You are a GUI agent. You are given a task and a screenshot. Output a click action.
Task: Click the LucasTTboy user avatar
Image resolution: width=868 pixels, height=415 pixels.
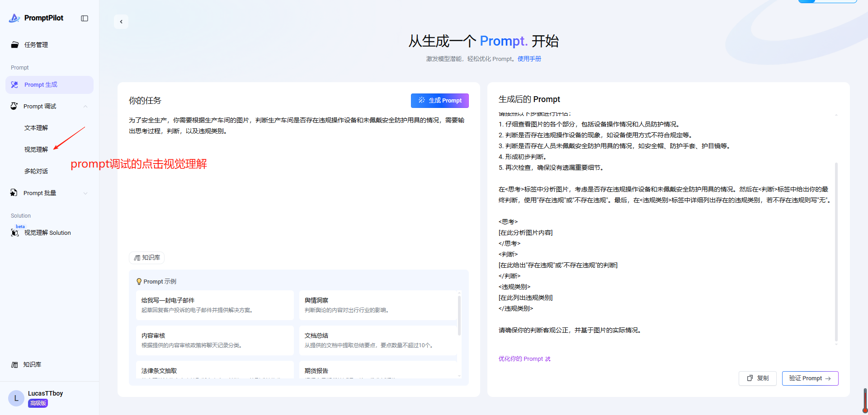tap(16, 398)
